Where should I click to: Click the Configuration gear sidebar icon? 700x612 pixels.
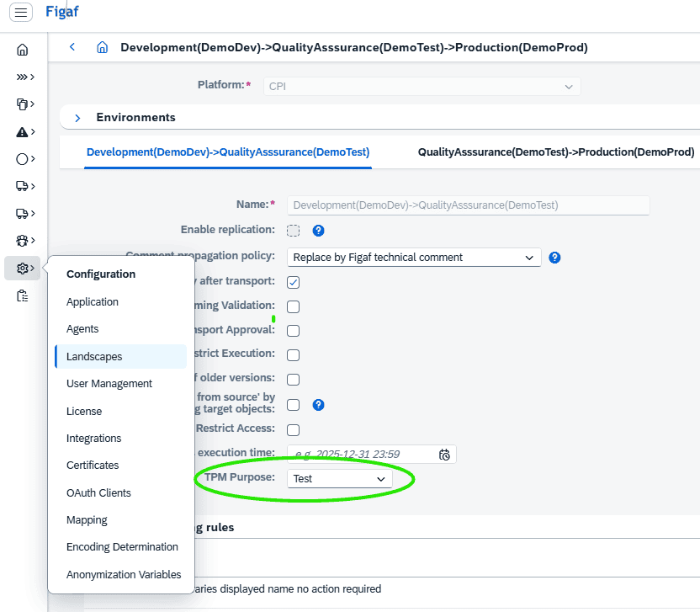[x=23, y=268]
